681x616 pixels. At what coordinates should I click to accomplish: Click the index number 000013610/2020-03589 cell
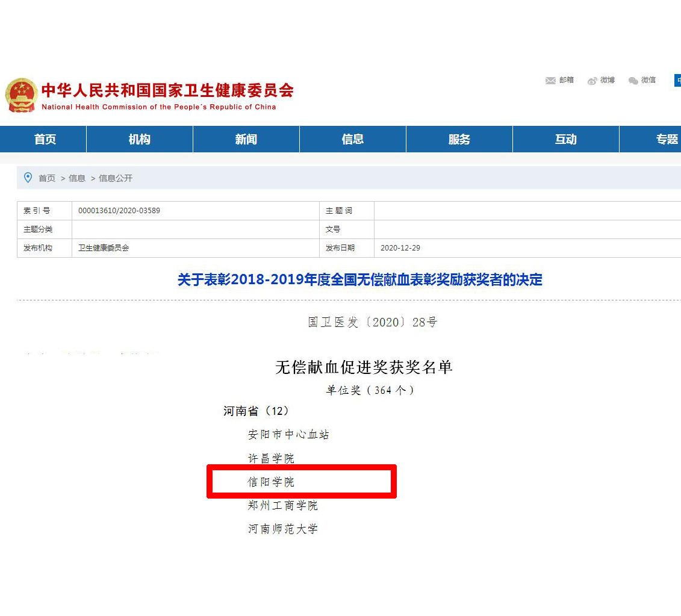(119, 211)
